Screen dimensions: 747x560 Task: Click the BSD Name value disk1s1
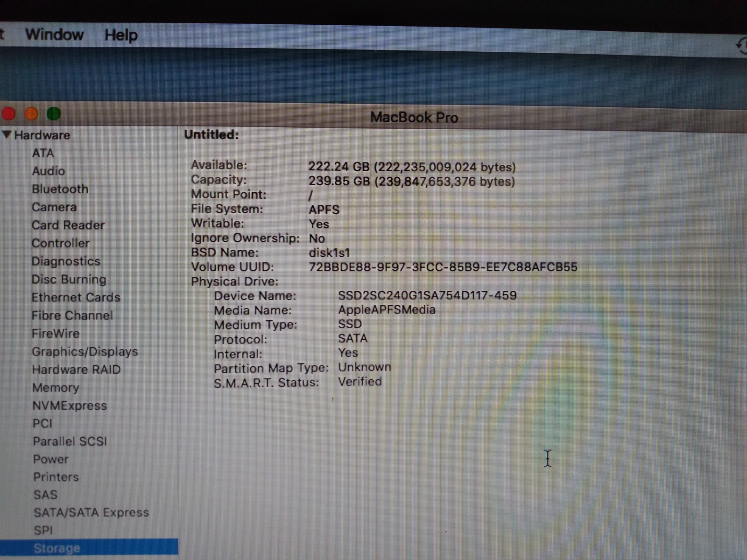tap(329, 253)
